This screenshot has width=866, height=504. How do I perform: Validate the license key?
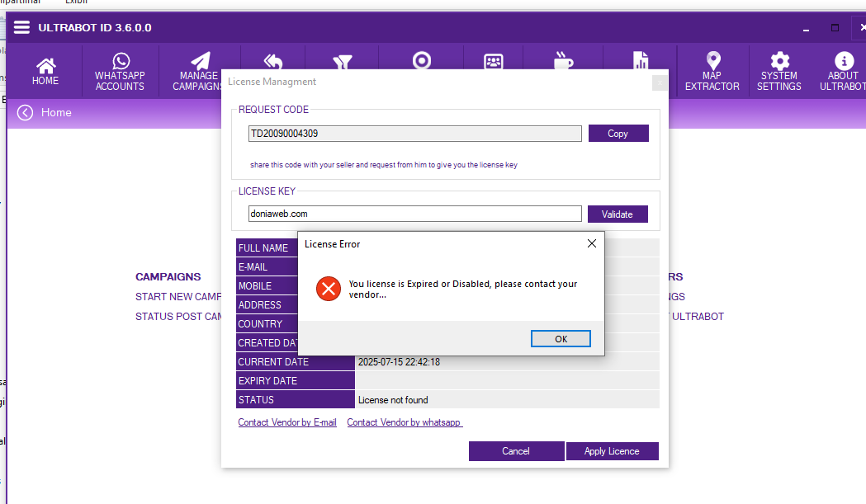(617, 214)
